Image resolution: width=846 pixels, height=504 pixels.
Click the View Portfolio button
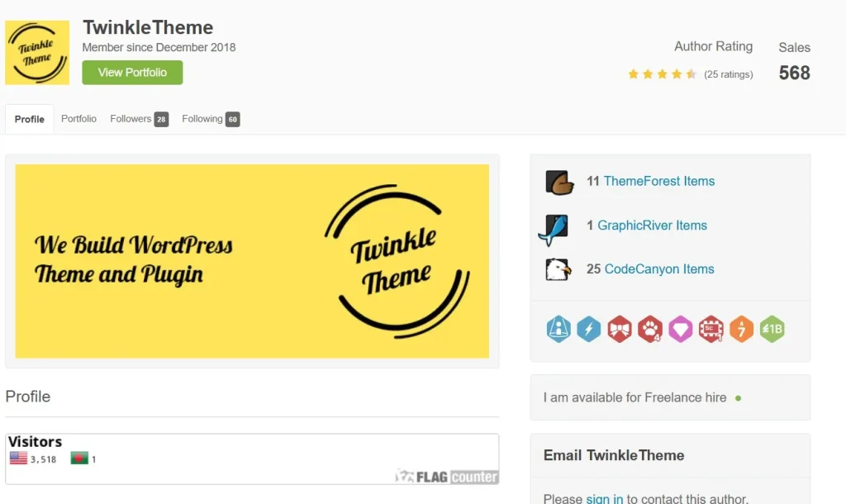click(132, 73)
